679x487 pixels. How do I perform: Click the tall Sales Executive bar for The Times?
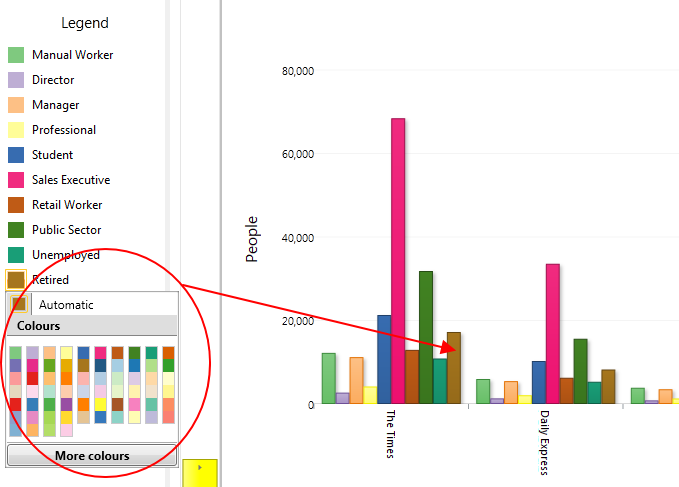pos(398,261)
